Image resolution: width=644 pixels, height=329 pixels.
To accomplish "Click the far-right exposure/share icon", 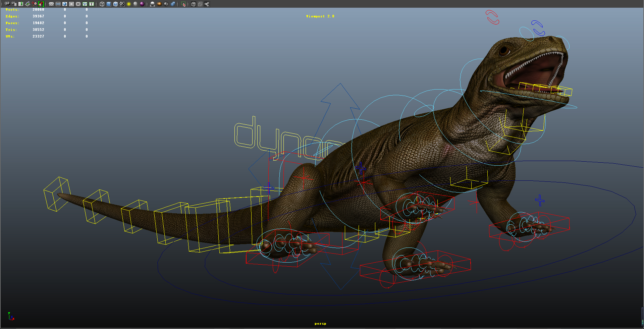I will pyautogui.click(x=207, y=4).
